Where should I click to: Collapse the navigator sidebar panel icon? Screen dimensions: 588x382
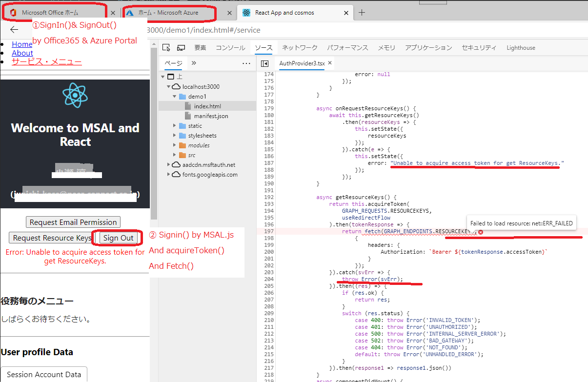(264, 63)
